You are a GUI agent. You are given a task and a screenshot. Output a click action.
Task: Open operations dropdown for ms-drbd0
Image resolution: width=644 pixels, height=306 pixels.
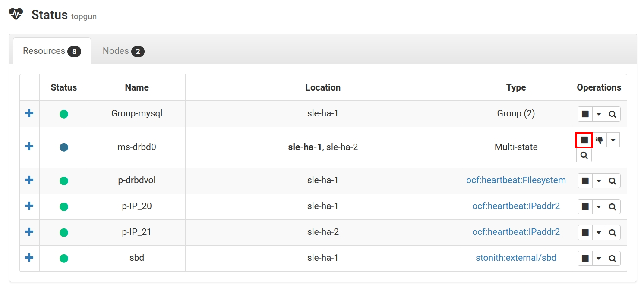click(x=613, y=140)
